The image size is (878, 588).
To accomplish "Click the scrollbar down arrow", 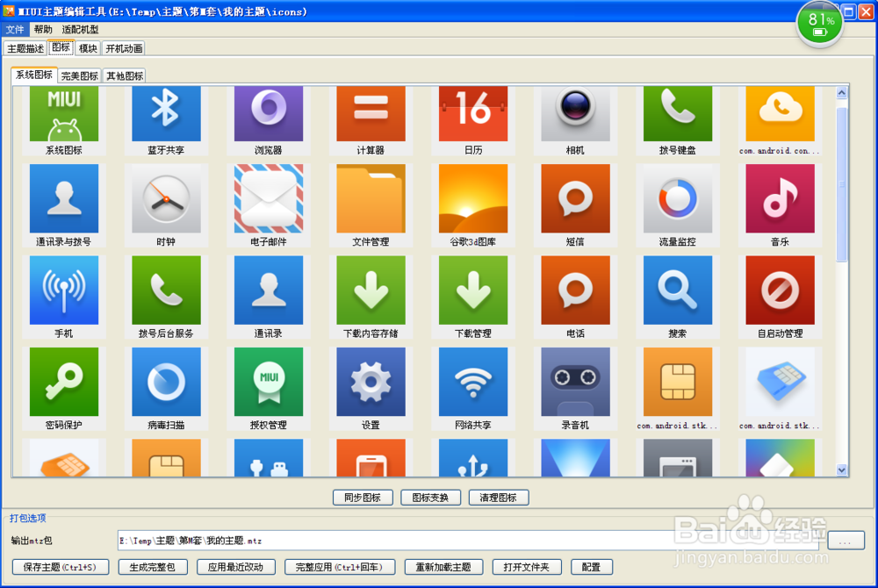I will click(842, 470).
